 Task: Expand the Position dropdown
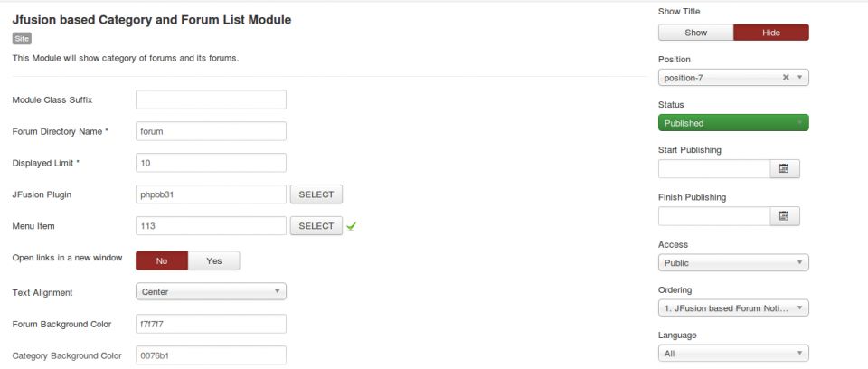tap(799, 78)
